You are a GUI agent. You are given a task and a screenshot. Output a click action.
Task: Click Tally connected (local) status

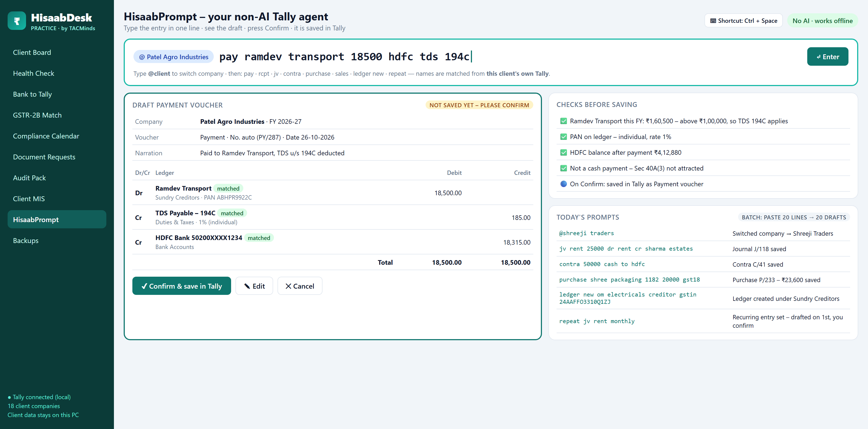pyautogui.click(x=39, y=397)
